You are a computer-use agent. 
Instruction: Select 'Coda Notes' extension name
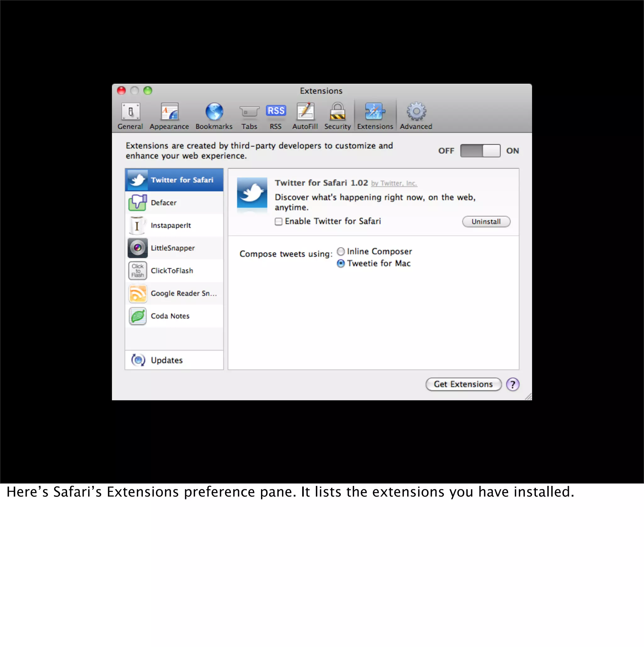coord(170,316)
